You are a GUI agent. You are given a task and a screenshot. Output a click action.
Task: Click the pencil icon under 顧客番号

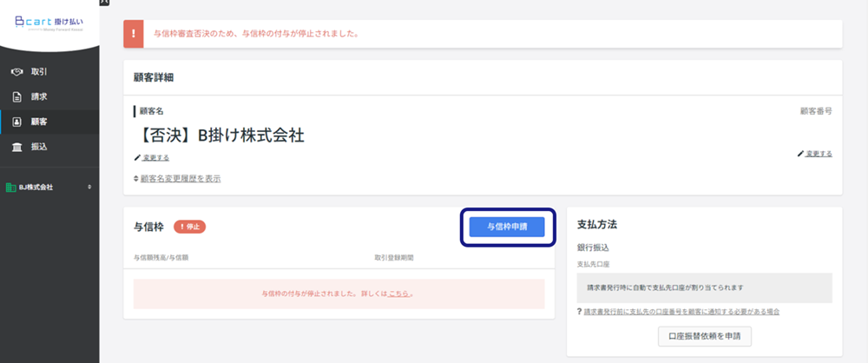pyautogui.click(x=800, y=154)
